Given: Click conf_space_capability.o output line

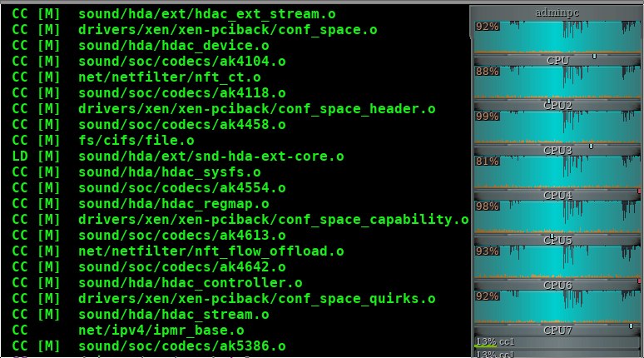Looking at the screenshot, I should click(x=240, y=220).
